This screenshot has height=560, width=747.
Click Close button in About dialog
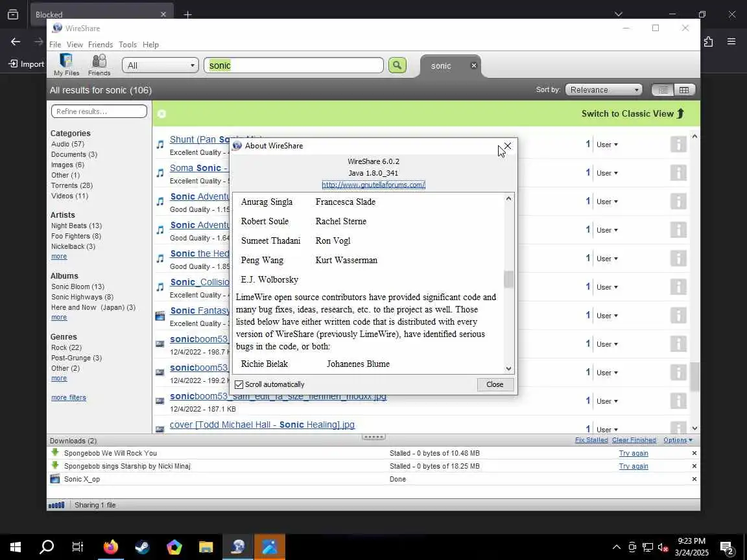495,385
